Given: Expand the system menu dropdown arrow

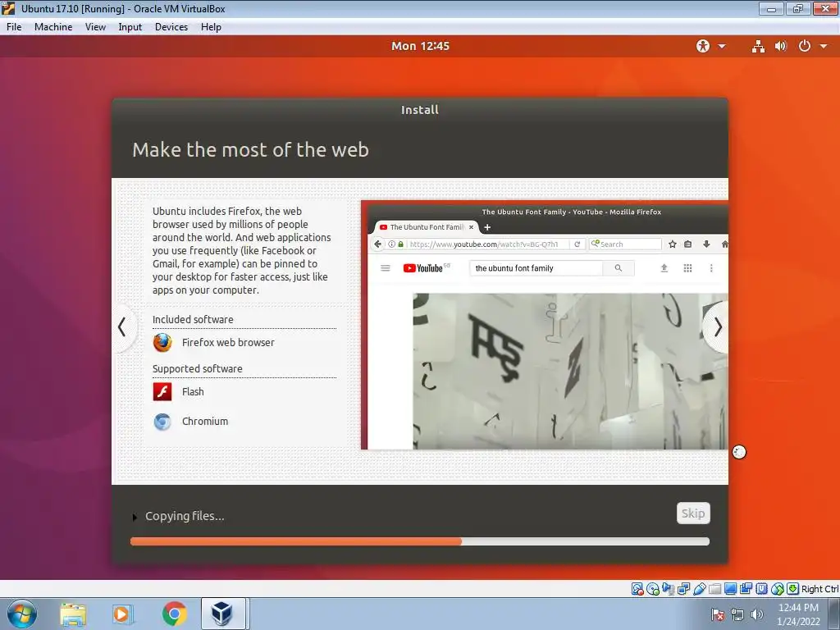Looking at the screenshot, I should click(x=824, y=47).
